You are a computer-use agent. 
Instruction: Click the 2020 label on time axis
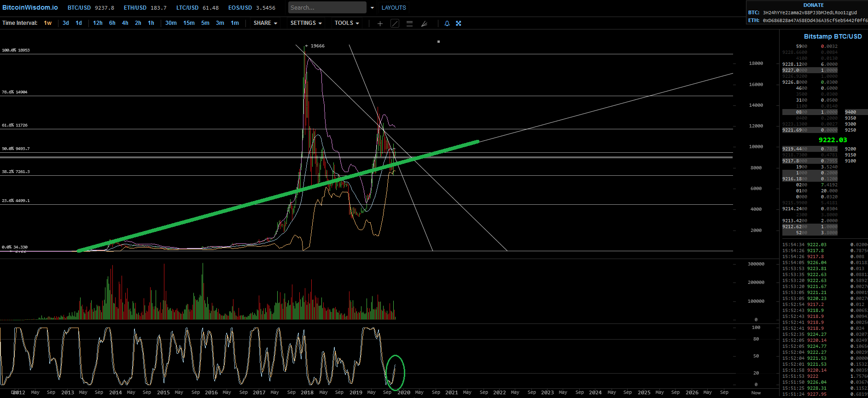coord(404,392)
